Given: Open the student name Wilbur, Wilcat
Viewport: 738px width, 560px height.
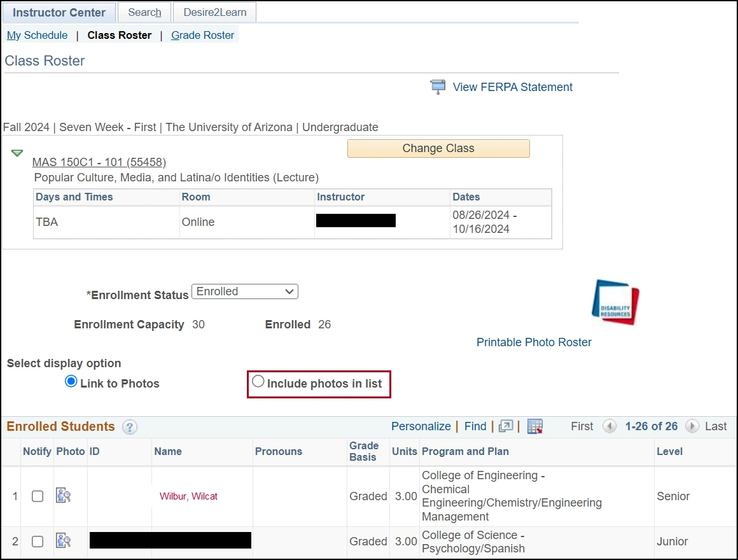Looking at the screenshot, I should click(188, 496).
